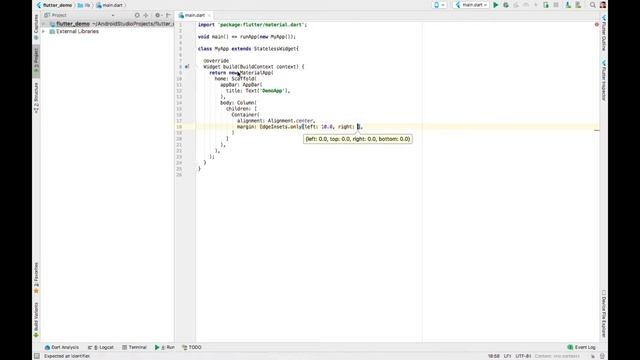Viewport: 640px width, 360px height.
Task: Open the Flutter Inspector side panel
Action: pyautogui.click(x=604, y=80)
